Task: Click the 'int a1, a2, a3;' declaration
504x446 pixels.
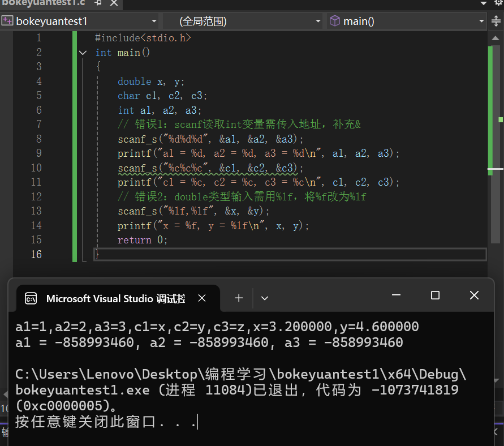Action: (160, 110)
